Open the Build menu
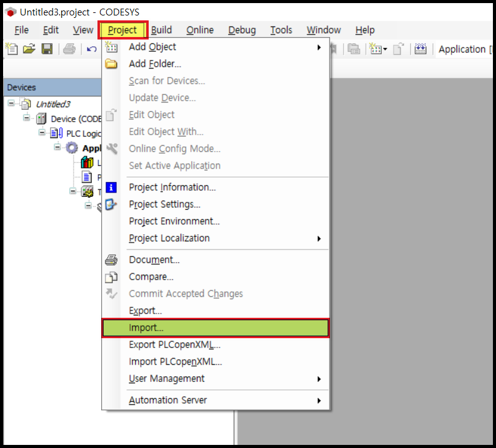This screenshot has width=496, height=448. point(162,30)
